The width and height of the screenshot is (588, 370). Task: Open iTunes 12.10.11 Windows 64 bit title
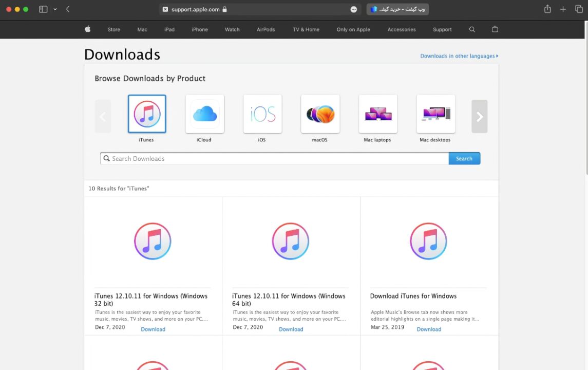[x=289, y=300]
